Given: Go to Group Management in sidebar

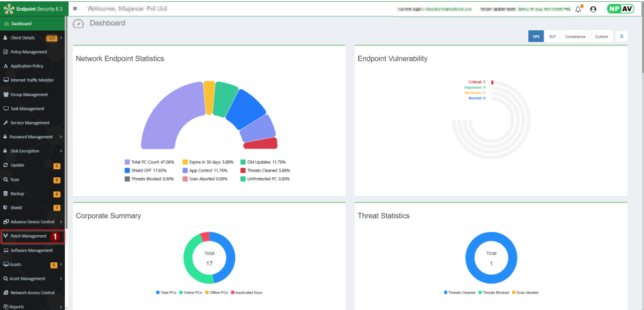Looking at the screenshot, I should (x=29, y=94).
